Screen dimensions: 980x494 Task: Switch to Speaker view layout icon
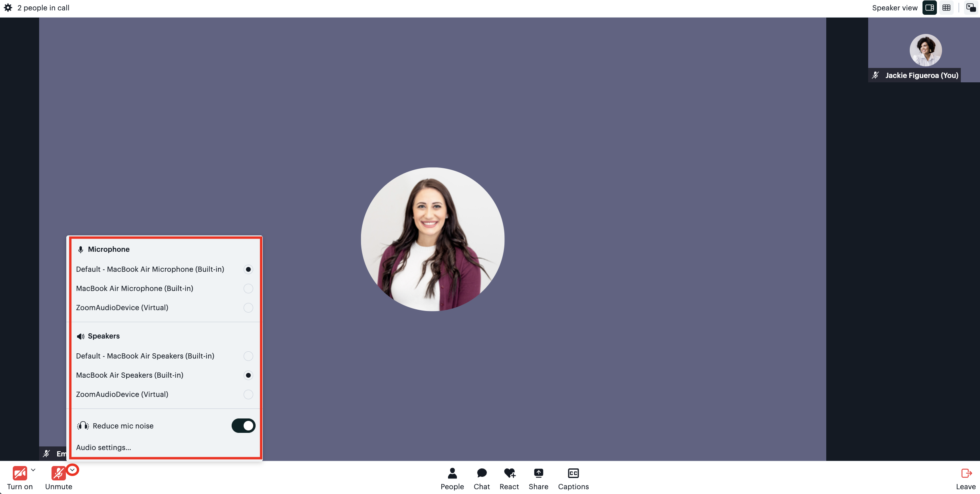[929, 8]
